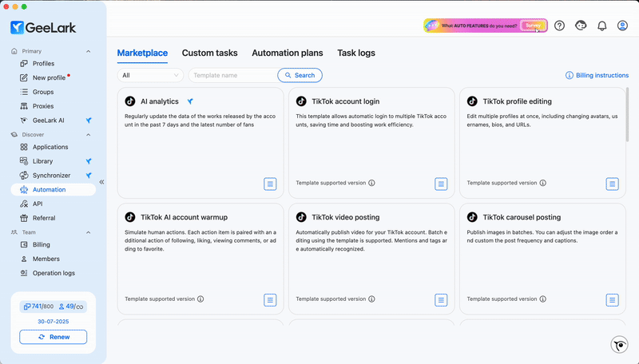Switch to the Marketplace tab
This screenshot has width=639, height=364.
142,53
